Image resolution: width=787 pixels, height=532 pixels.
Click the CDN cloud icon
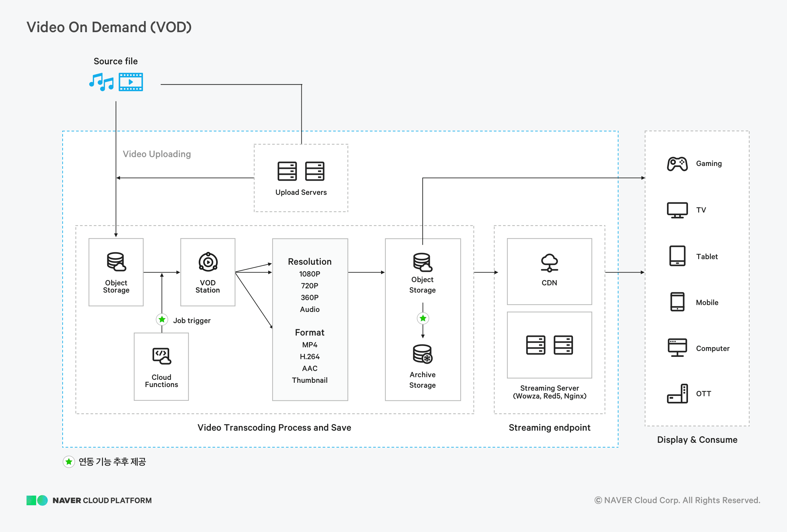click(x=549, y=263)
